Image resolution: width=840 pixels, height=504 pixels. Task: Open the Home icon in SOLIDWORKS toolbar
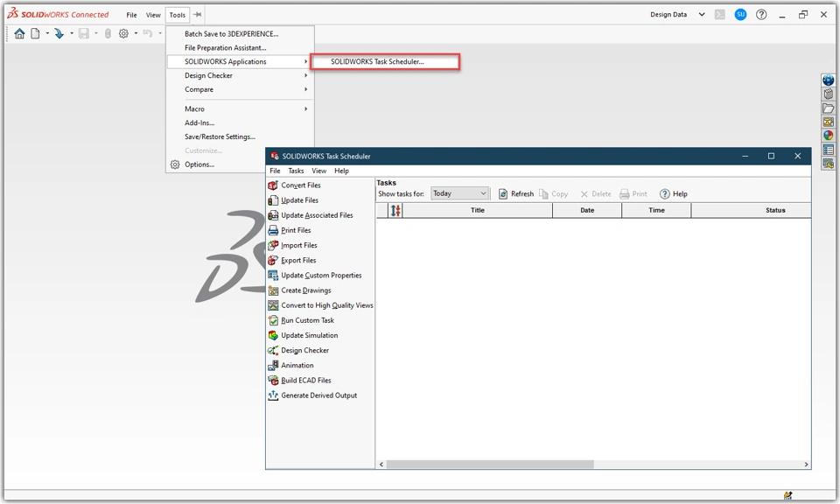tap(19, 34)
